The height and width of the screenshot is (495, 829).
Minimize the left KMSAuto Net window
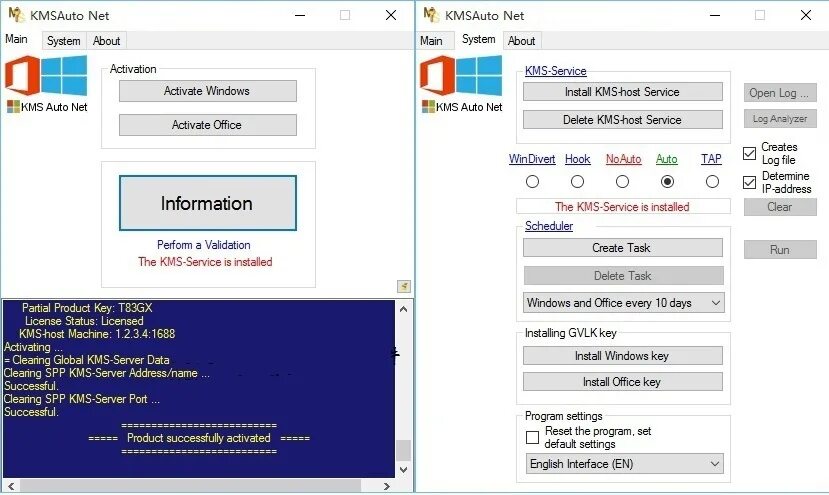coord(300,15)
